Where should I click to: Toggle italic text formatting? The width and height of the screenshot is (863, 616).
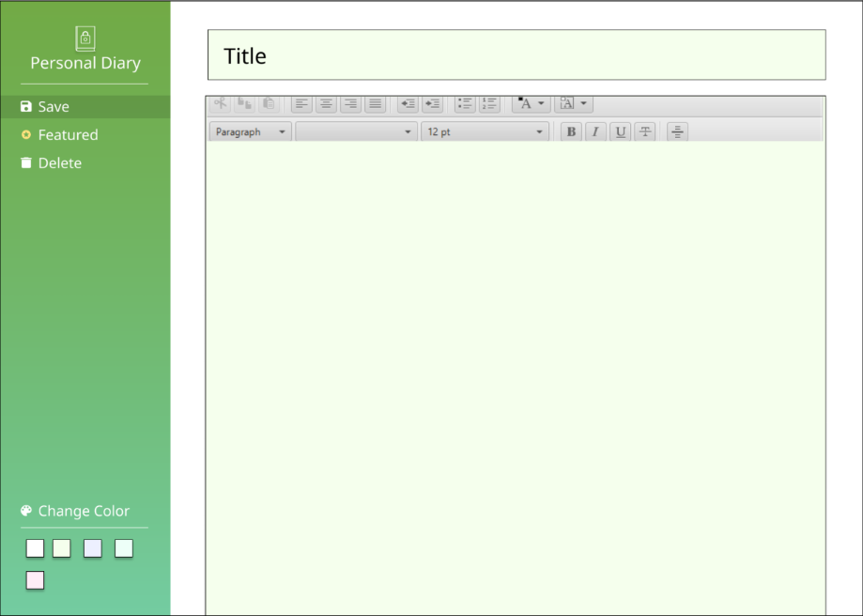(595, 131)
